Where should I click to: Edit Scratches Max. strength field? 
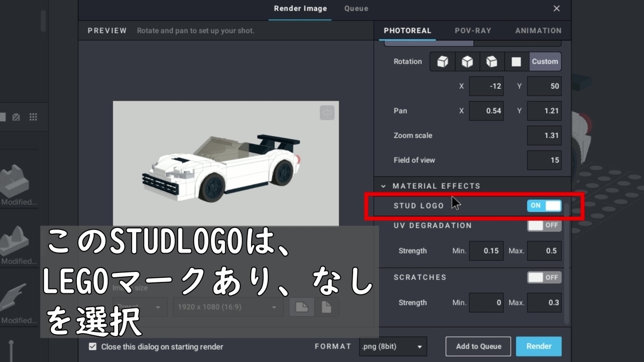[544, 303]
